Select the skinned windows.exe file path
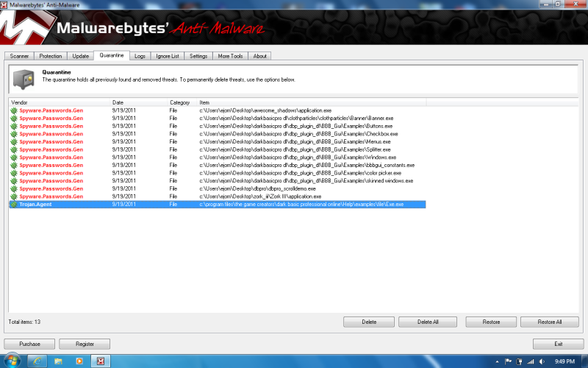The height and width of the screenshot is (368, 588). point(306,180)
